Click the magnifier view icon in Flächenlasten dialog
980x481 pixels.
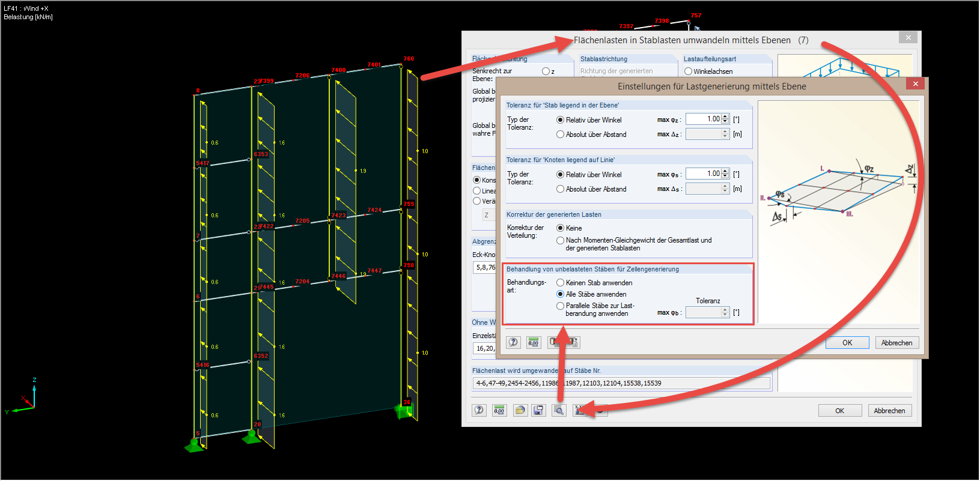[559, 410]
